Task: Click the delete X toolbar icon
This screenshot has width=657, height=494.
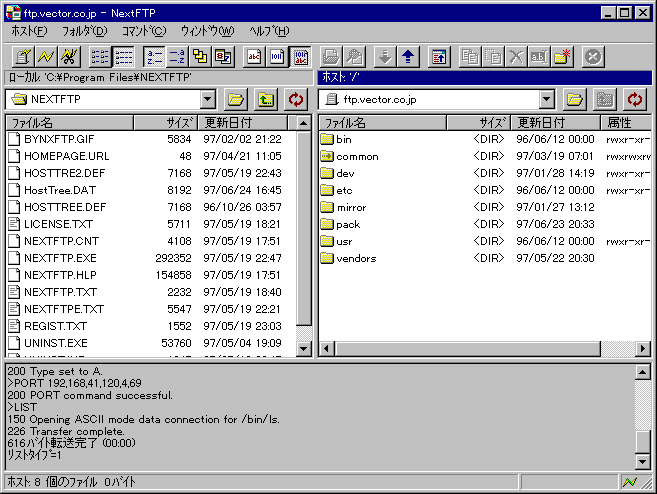Action: pyautogui.click(x=516, y=57)
